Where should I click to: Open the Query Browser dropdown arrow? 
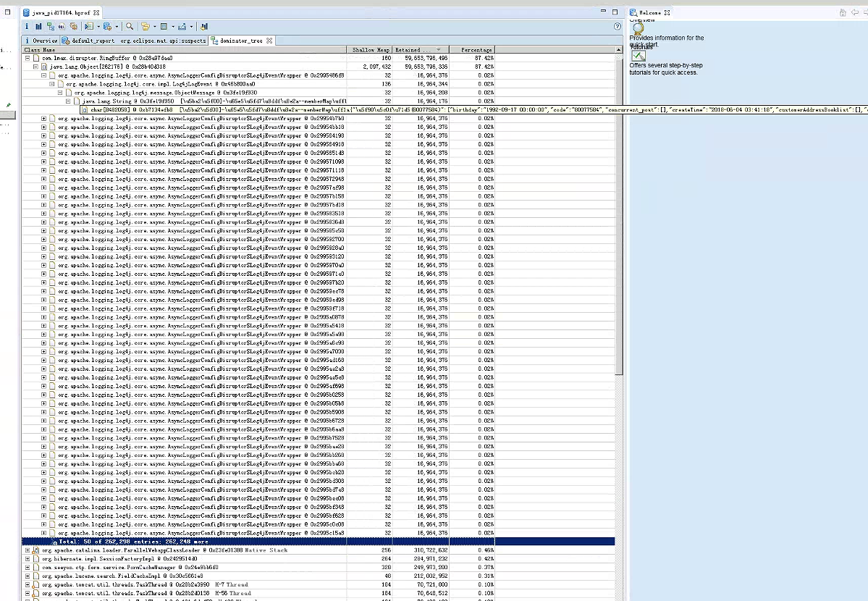click(117, 27)
